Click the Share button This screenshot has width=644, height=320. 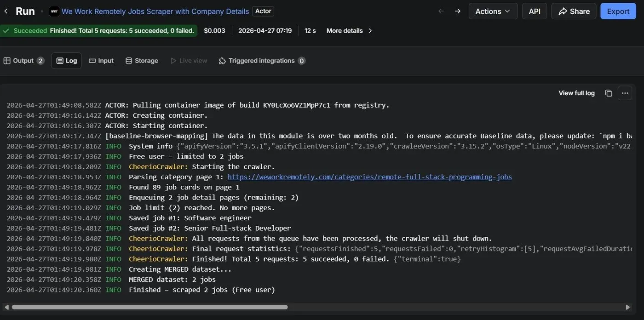[x=574, y=11]
